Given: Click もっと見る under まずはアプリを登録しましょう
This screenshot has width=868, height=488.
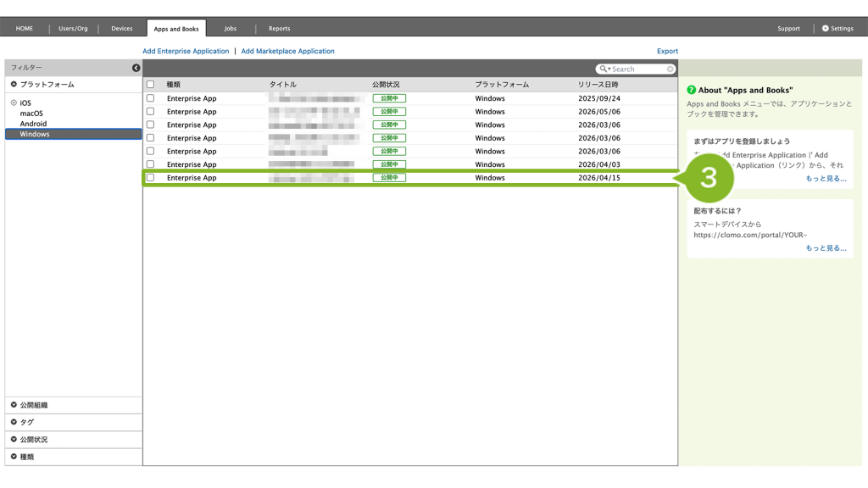Looking at the screenshot, I should (826, 179).
